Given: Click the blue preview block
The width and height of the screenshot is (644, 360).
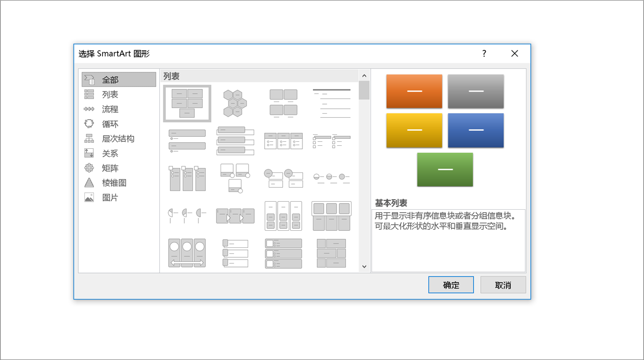Looking at the screenshot, I should click(x=476, y=130).
